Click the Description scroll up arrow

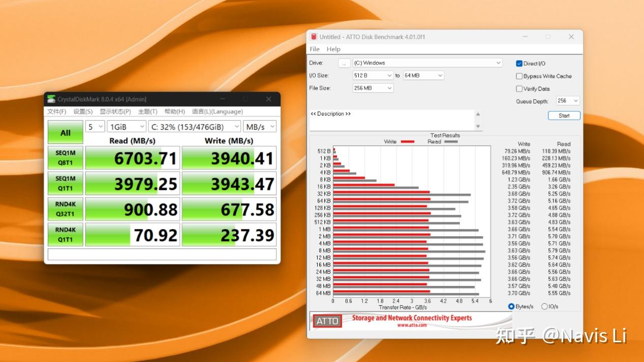click(478, 114)
